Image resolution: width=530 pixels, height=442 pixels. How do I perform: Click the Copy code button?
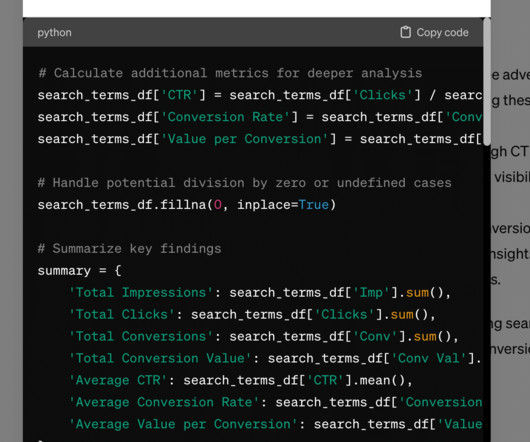pos(435,32)
